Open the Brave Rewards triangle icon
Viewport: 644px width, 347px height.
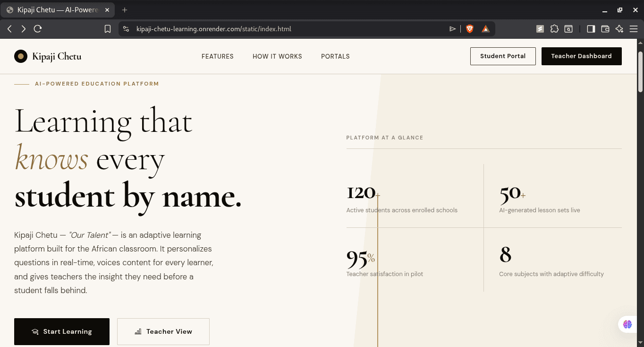tap(485, 29)
